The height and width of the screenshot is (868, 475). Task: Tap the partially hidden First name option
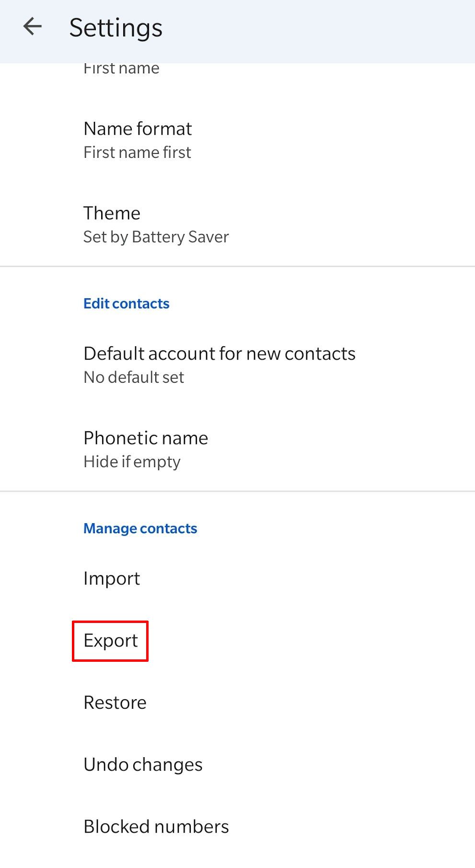[x=121, y=69]
